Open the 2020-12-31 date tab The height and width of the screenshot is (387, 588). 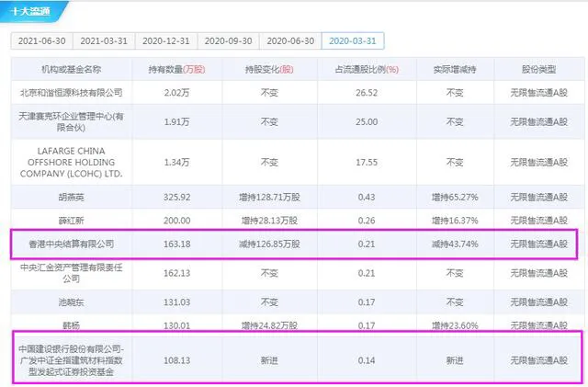pos(166,41)
